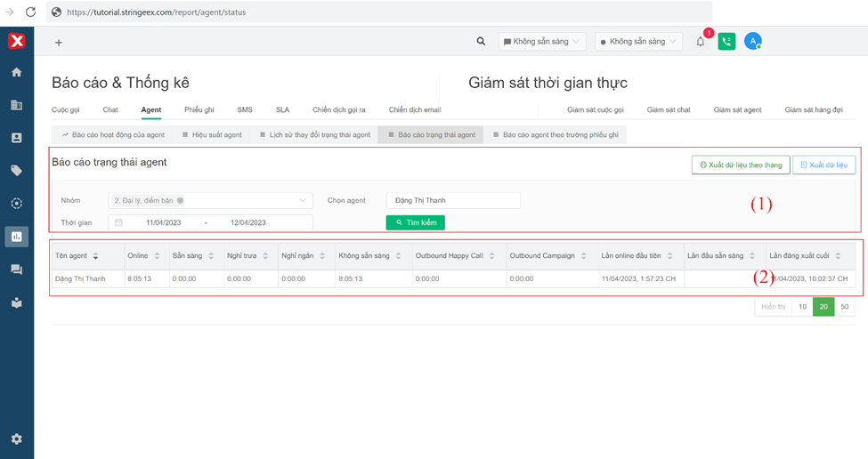
Task: Click Xuất dữ liệu theo tháng button
Action: 740,165
